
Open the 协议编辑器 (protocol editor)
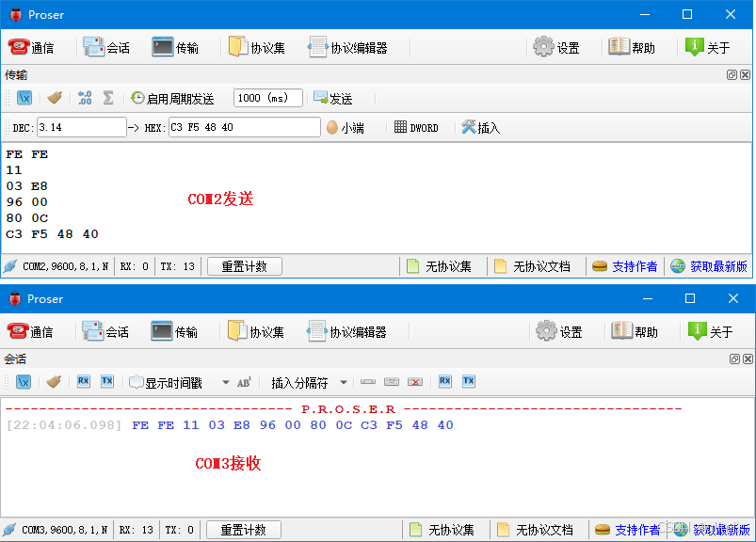[x=350, y=46]
